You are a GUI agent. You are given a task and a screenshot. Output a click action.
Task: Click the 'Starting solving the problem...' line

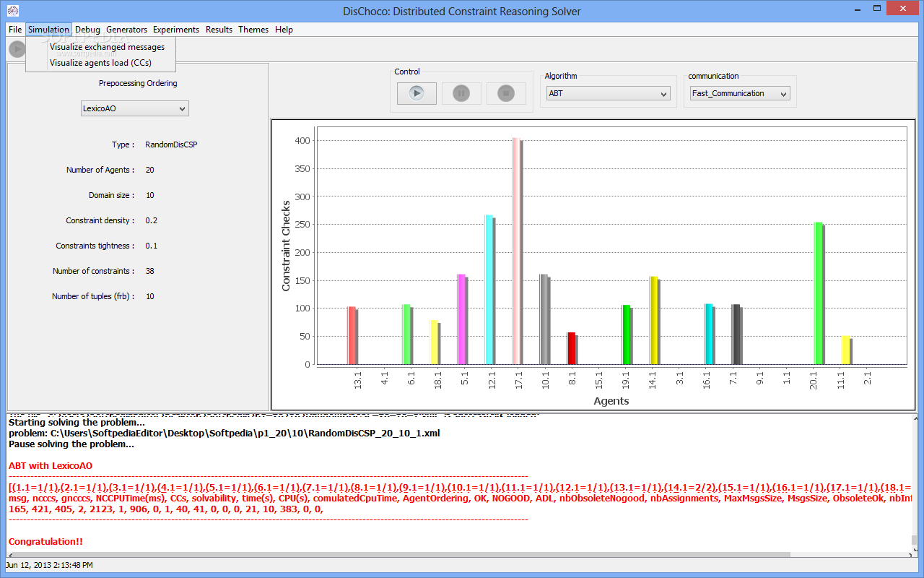(77, 423)
